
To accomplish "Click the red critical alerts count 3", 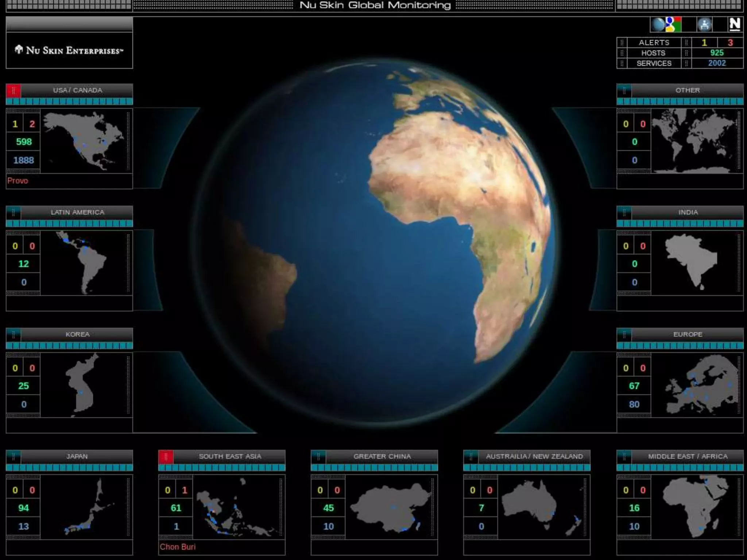I will (730, 43).
